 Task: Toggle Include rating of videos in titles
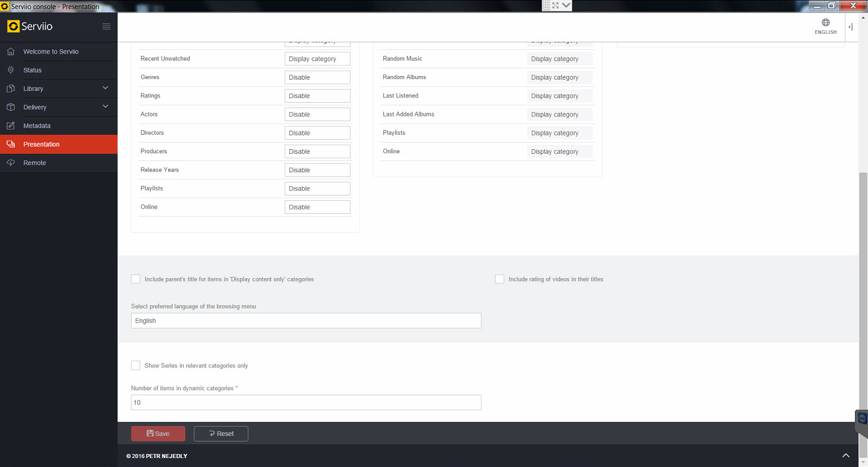pyautogui.click(x=500, y=279)
